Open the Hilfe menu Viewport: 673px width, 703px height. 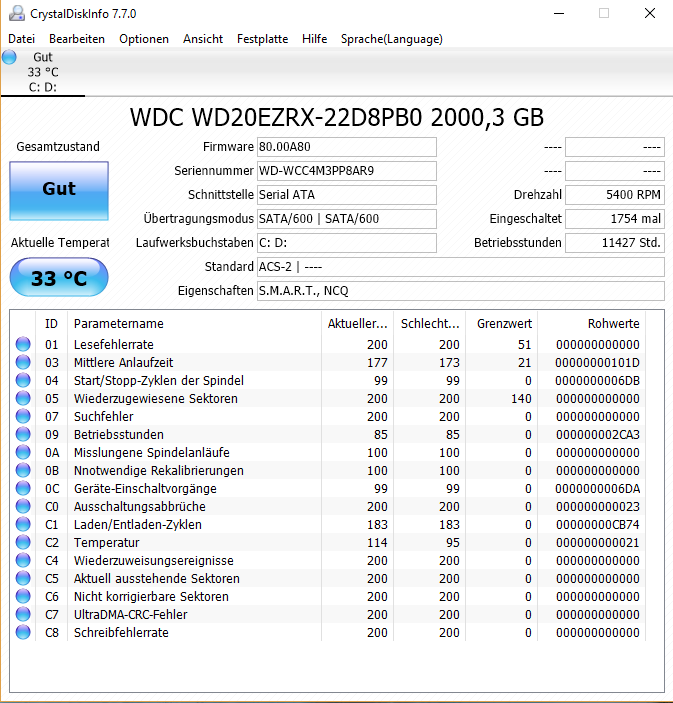coord(314,39)
